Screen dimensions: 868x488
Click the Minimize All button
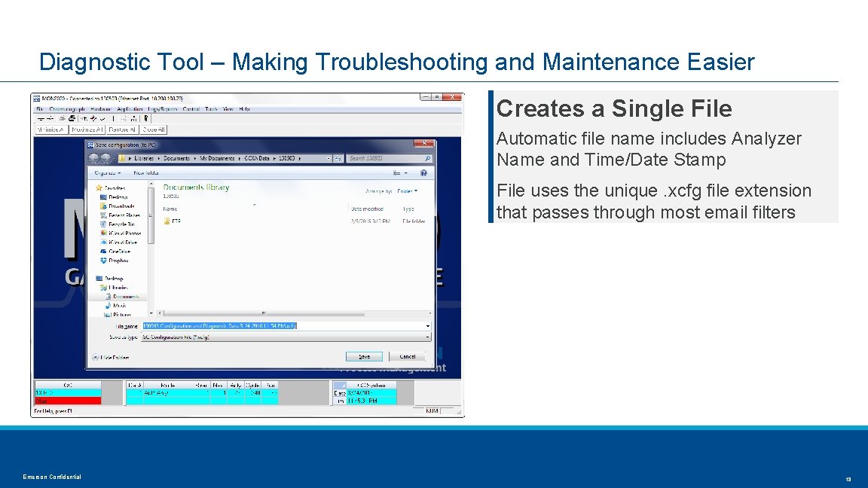[51, 130]
